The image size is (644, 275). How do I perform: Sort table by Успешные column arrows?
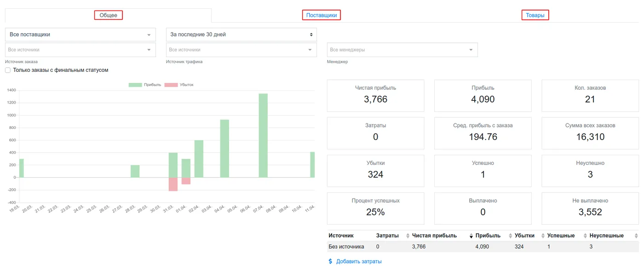pos(585,236)
